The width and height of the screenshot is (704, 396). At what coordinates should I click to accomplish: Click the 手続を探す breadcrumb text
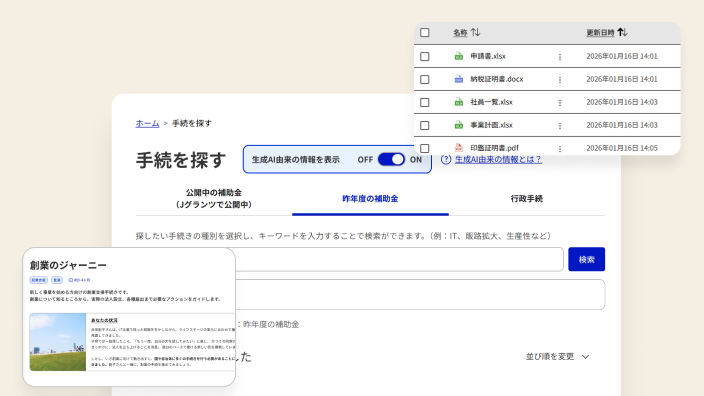click(x=192, y=123)
